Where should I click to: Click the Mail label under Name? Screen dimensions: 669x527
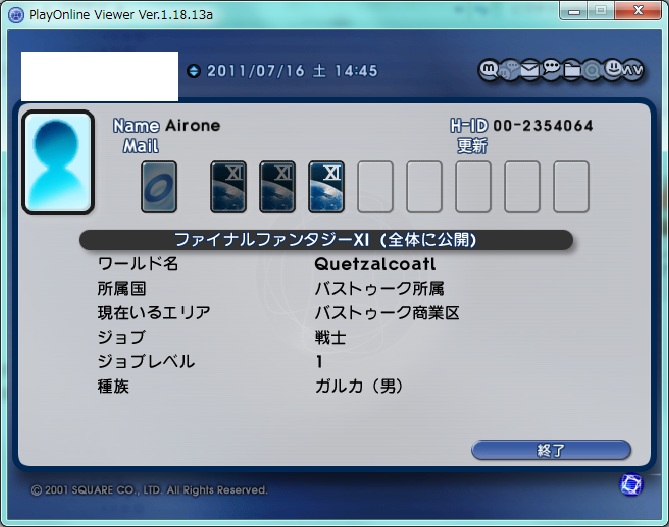141,146
